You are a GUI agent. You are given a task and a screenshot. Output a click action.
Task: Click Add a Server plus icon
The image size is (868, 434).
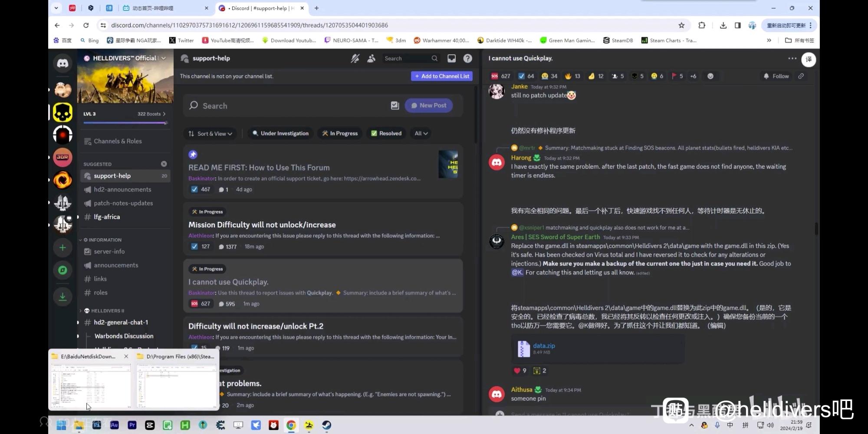coord(62,247)
